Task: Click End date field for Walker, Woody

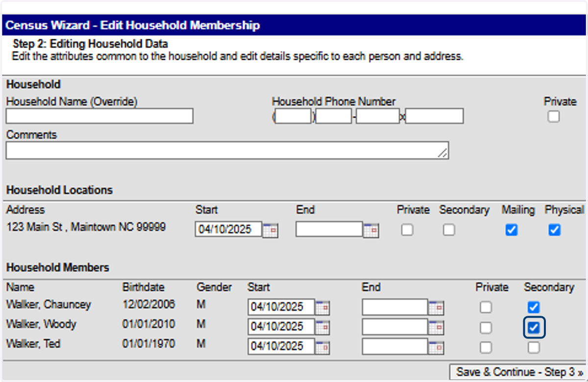Action: click(395, 327)
